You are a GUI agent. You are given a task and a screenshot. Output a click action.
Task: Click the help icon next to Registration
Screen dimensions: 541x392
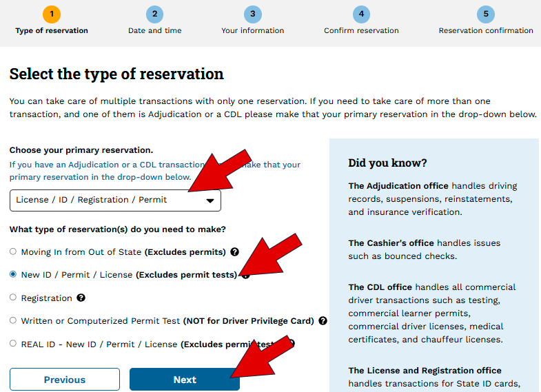point(81,298)
